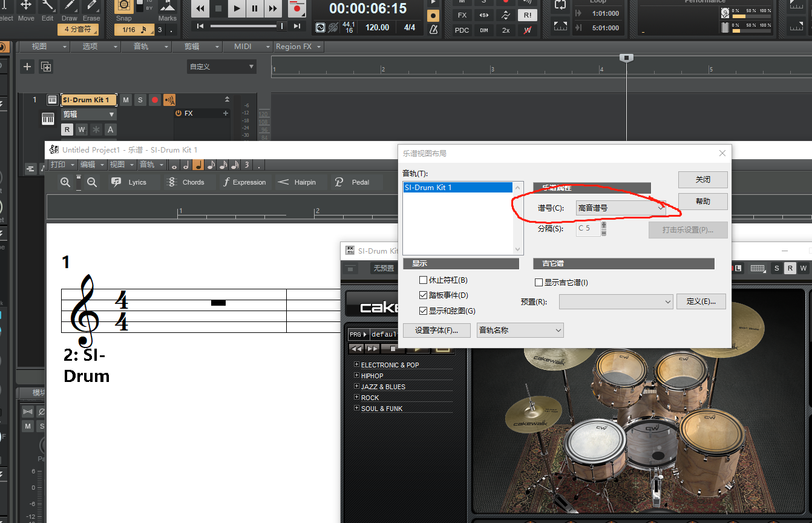Viewport: 812px width, 523px height.
Task: Uncheck the 踏板事件 checkbox
Action: 424,295
